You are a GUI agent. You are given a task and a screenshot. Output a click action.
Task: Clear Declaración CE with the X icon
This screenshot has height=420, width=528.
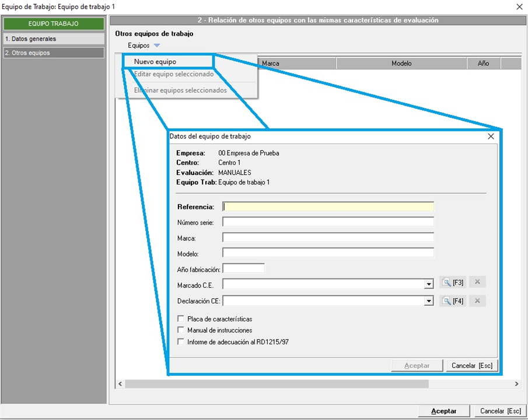pyautogui.click(x=477, y=301)
